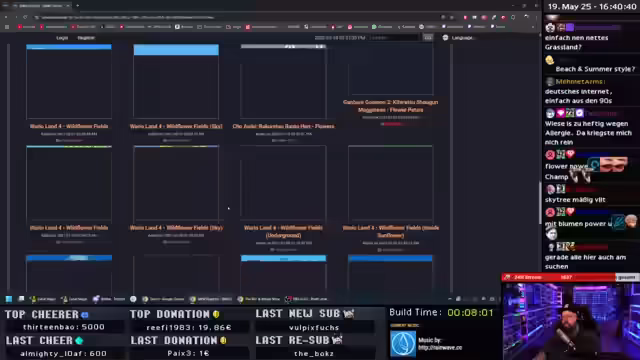Click Wildflower Fields (Inside Sunflower) title link
The width and height of the screenshot is (640, 360).
(391, 231)
